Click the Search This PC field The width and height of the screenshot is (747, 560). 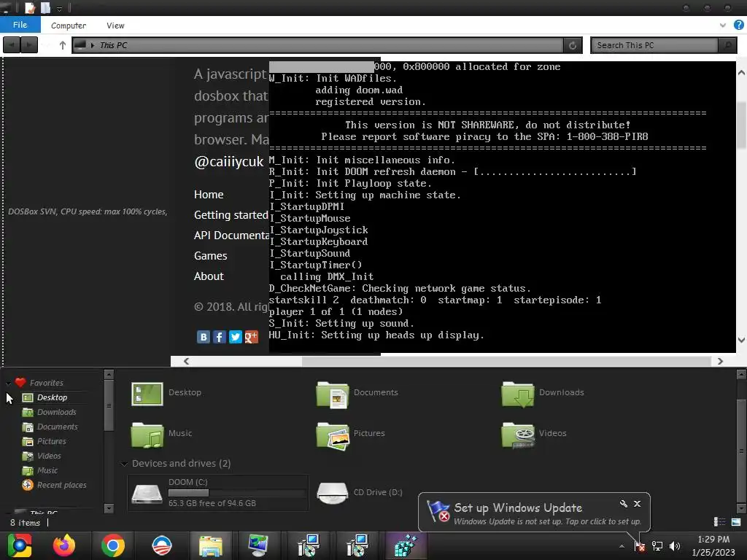pyautogui.click(x=654, y=45)
